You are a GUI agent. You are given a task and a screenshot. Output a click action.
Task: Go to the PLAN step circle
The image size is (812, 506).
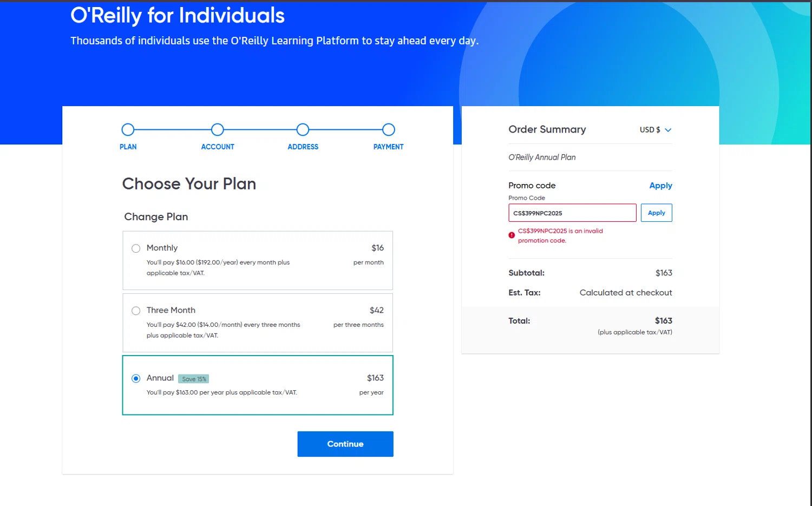[x=128, y=130]
